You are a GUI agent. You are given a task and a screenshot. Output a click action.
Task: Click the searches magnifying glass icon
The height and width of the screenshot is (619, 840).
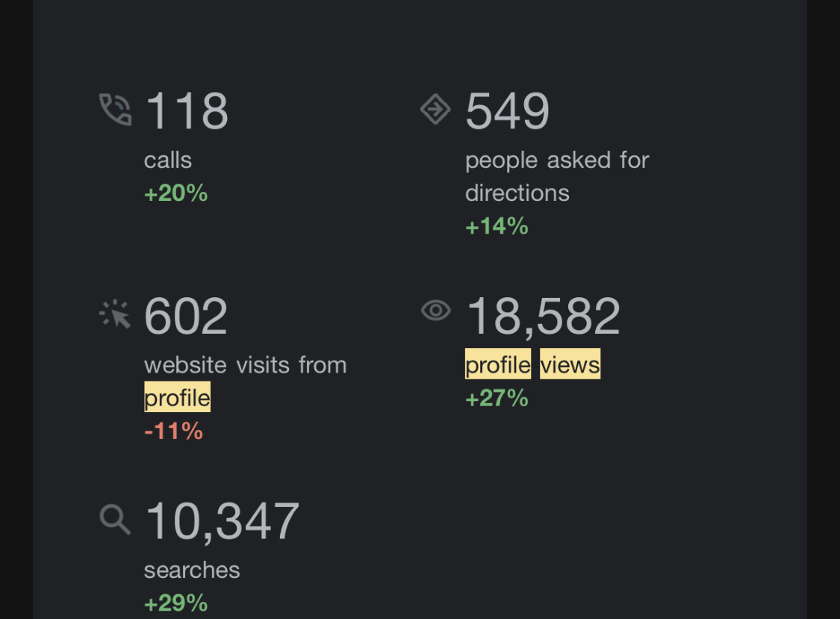(115, 519)
